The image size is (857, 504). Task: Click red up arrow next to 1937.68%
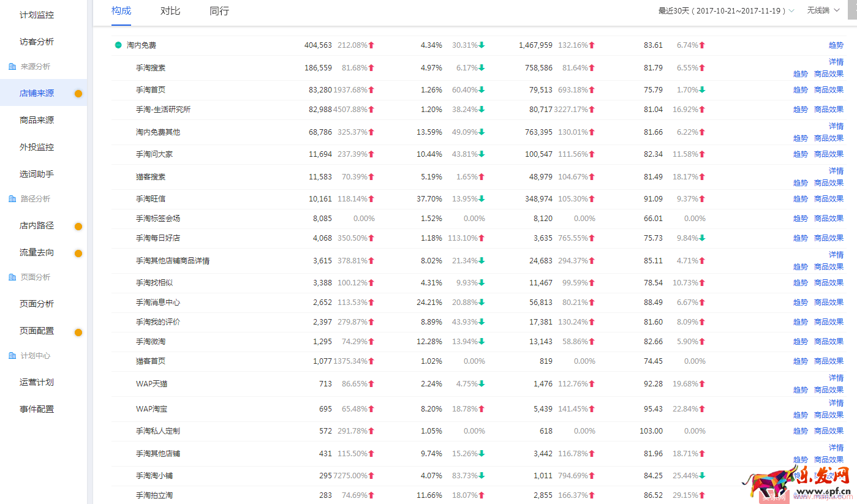(371, 90)
